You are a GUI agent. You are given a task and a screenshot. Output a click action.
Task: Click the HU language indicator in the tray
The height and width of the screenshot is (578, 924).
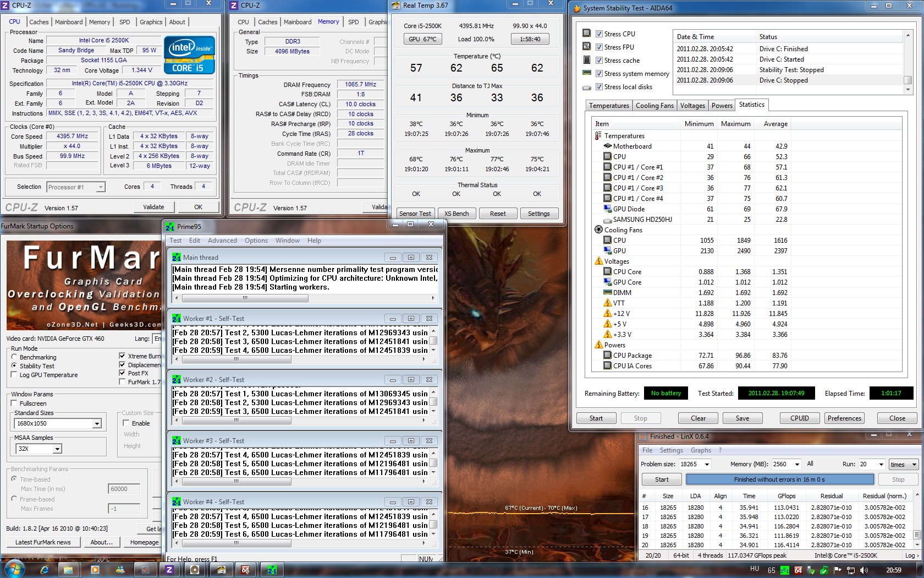pos(755,569)
